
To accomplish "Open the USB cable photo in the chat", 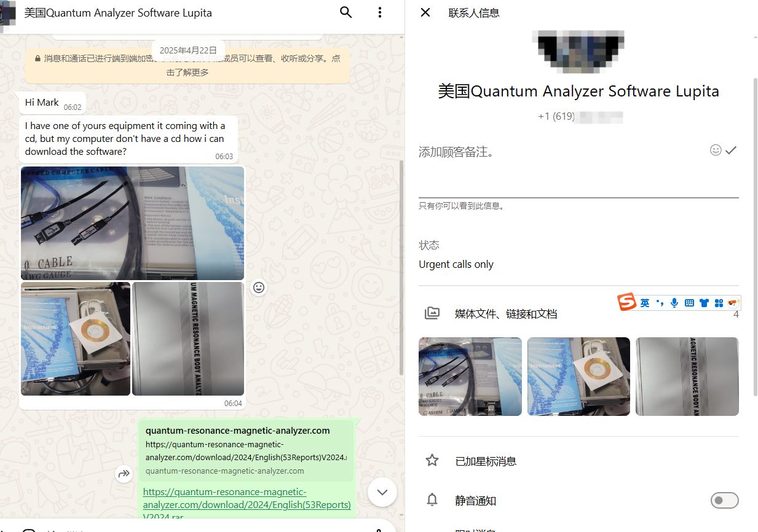I will coord(132,223).
